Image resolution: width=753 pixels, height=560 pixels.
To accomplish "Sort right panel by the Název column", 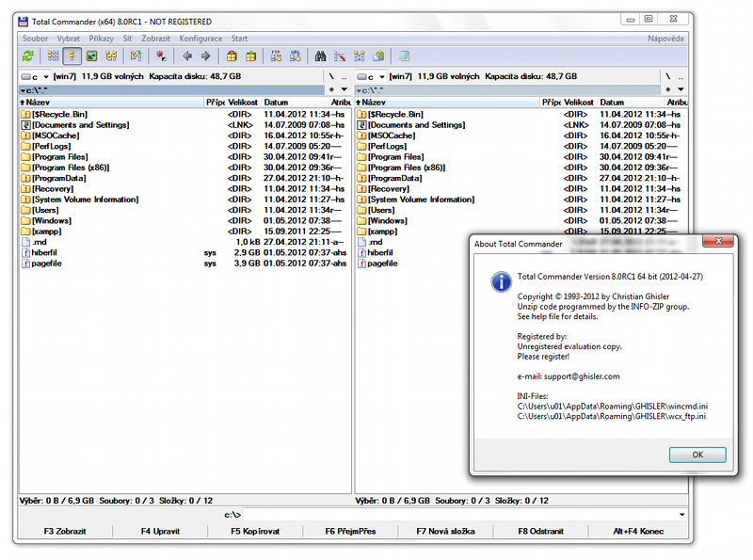I will click(448, 103).
